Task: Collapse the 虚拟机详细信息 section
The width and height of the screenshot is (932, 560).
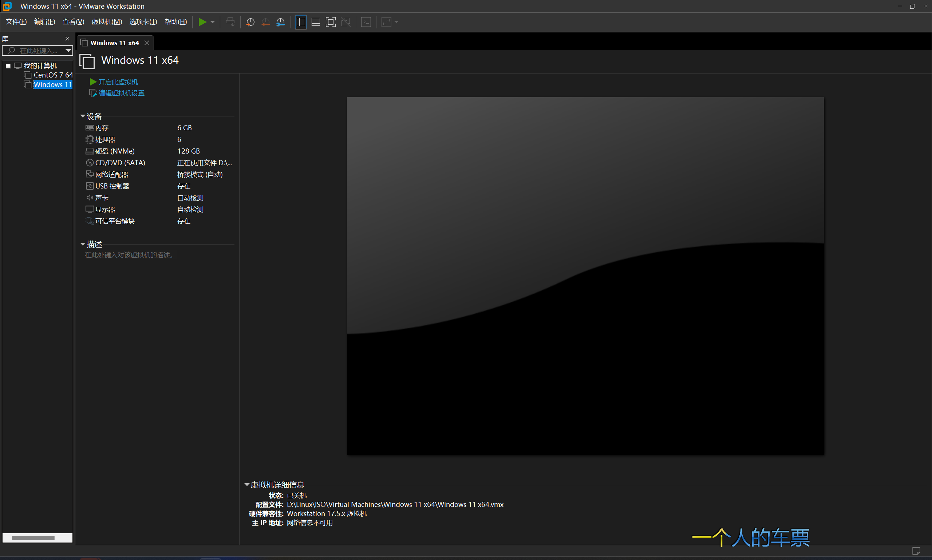Action: point(247,485)
